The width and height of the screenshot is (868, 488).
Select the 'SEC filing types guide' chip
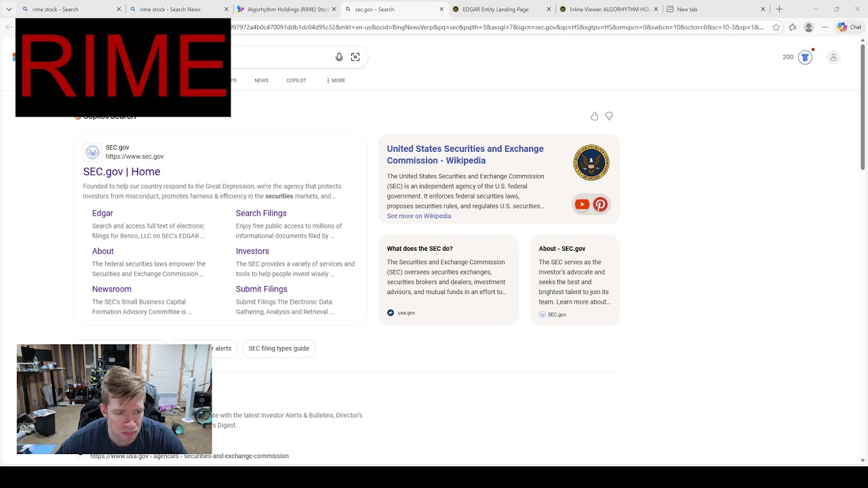coord(279,348)
